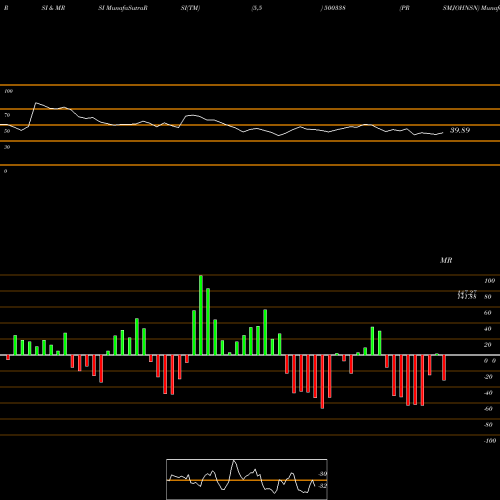
Task: Select the last red MR bar at right end
Action: [x=444, y=368]
